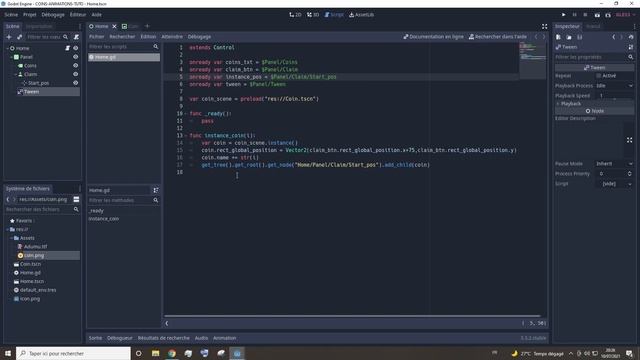Load a resource in Inspector
The image size is (640, 360).
click(569, 37)
